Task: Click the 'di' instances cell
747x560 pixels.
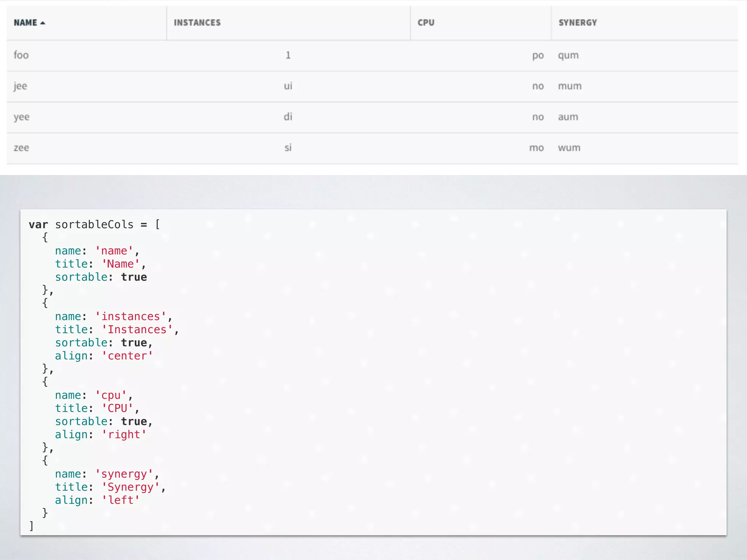Action: [288, 117]
